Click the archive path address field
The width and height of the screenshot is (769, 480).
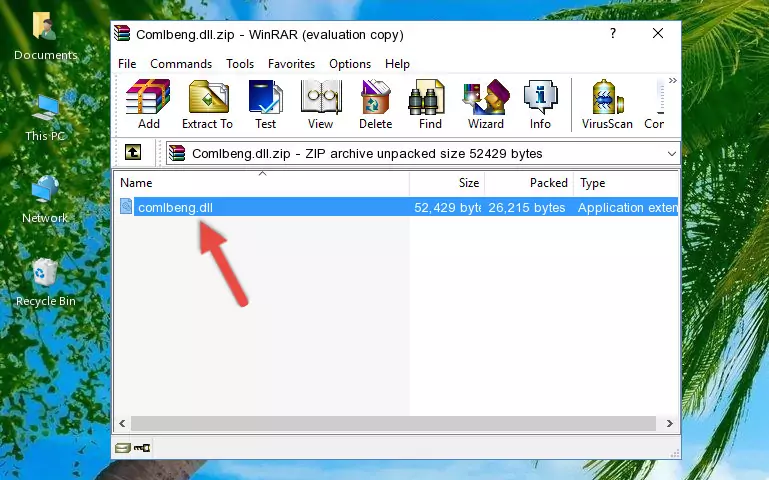click(423, 153)
